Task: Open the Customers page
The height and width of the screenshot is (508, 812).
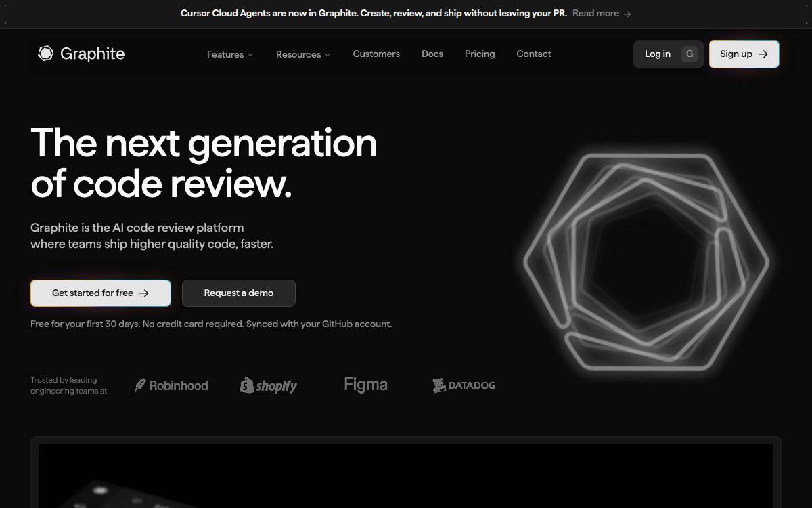Action: [376, 54]
